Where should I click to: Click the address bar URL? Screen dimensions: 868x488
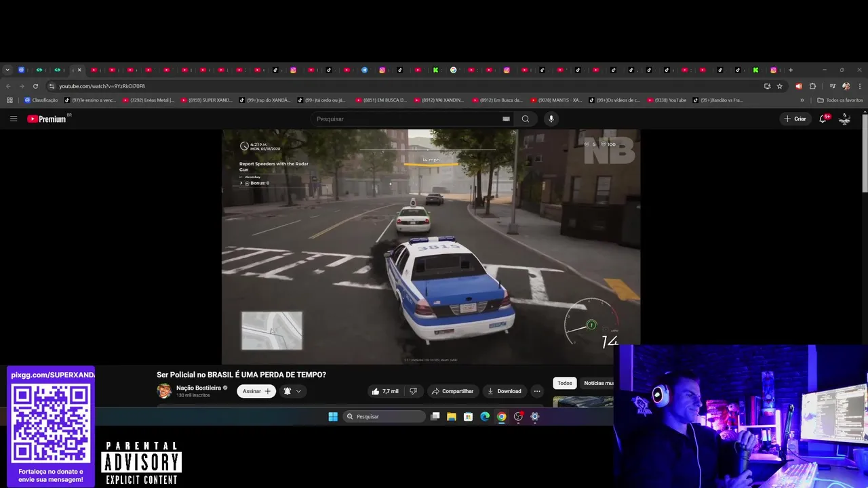click(x=102, y=86)
